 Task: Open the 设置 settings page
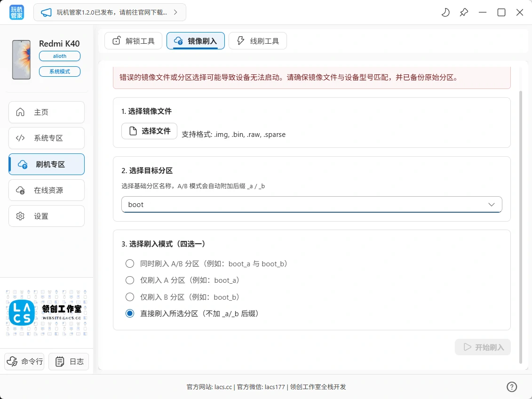pyautogui.click(x=46, y=216)
